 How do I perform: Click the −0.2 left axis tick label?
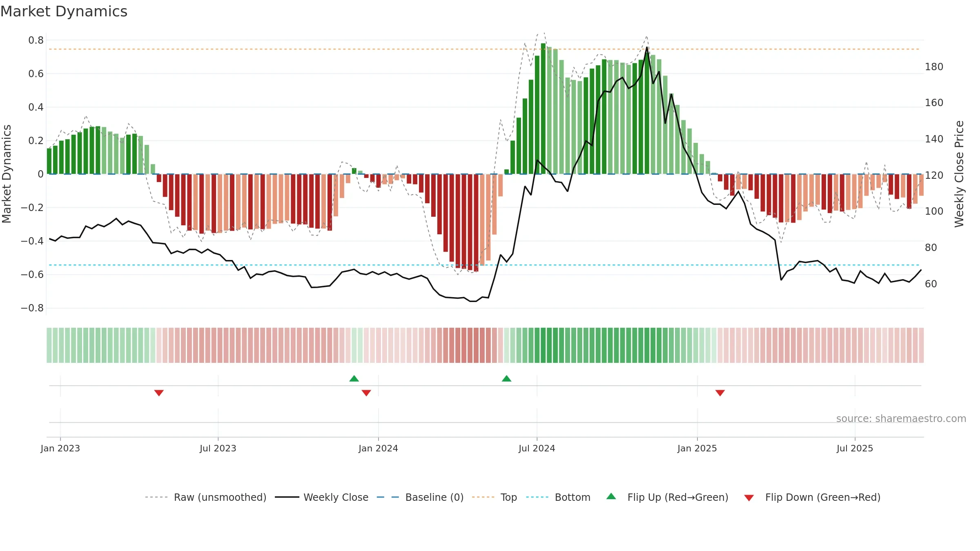coord(32,208)
